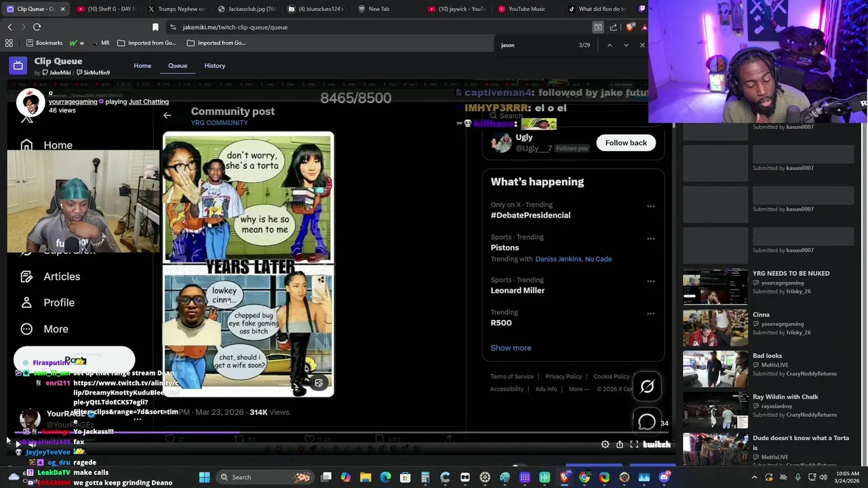This screenshot has height=488, width=868.
Task: Open the more options for R500 trend
Action: [x=651, y=314]
